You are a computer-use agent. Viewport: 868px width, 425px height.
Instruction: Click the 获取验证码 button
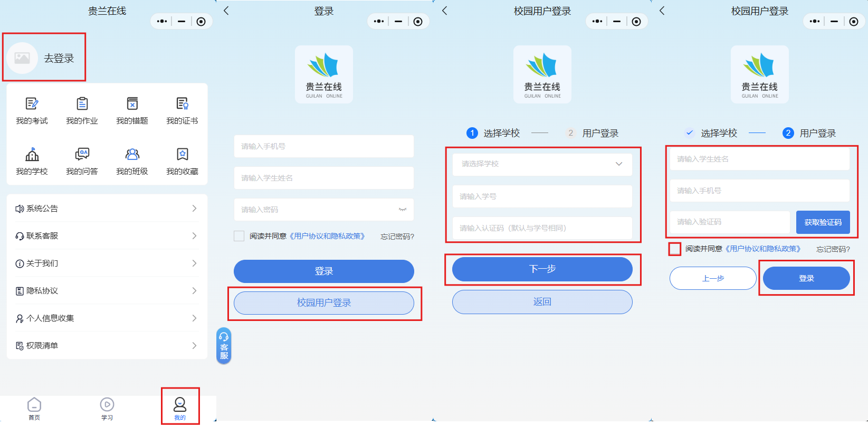(823, 222)
